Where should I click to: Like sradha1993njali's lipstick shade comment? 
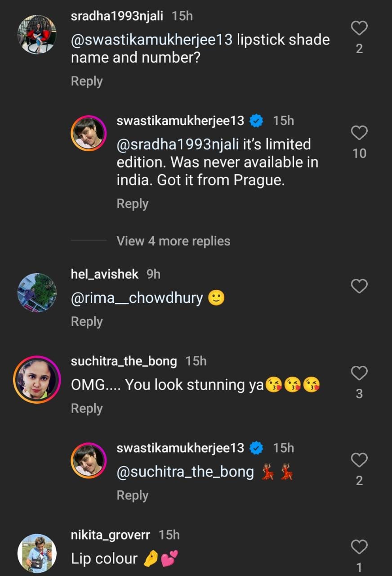pos(359,28)
